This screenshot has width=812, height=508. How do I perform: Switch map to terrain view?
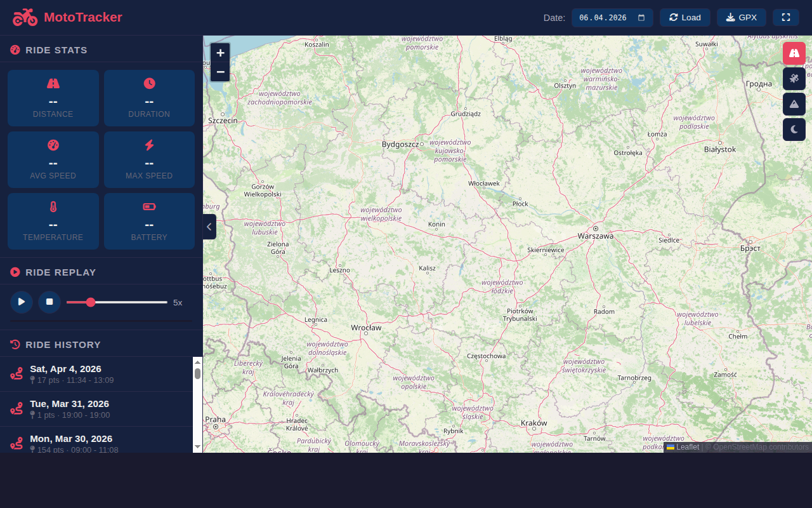point(794,104)
